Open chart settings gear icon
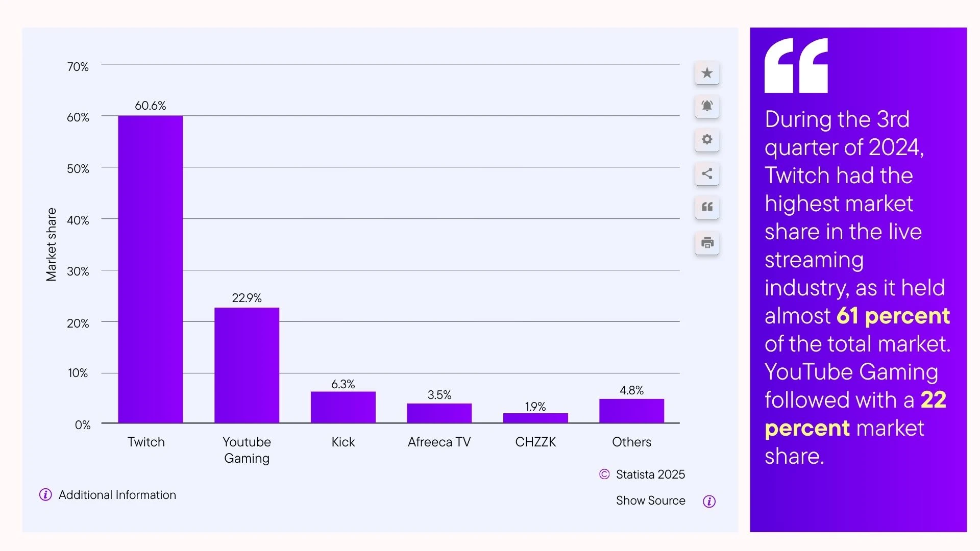This screenshot has width=980, height=551. [x=707, y=139]
